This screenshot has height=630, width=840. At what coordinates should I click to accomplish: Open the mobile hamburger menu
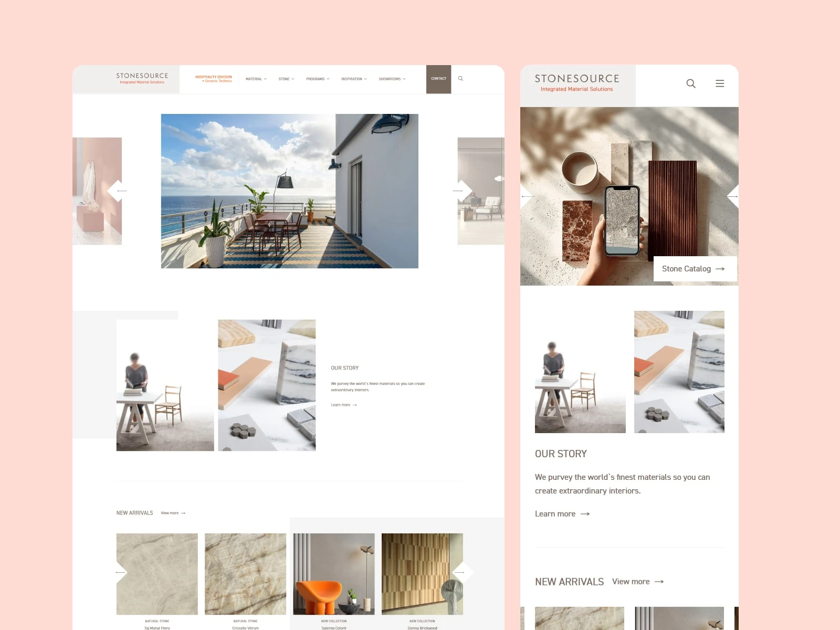[x=720, y=83]
